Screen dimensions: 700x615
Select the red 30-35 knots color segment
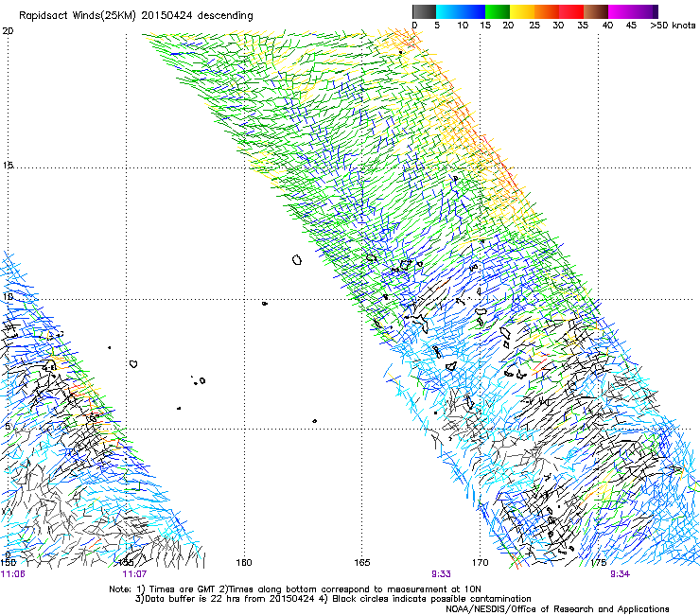[x=571, y=11]
